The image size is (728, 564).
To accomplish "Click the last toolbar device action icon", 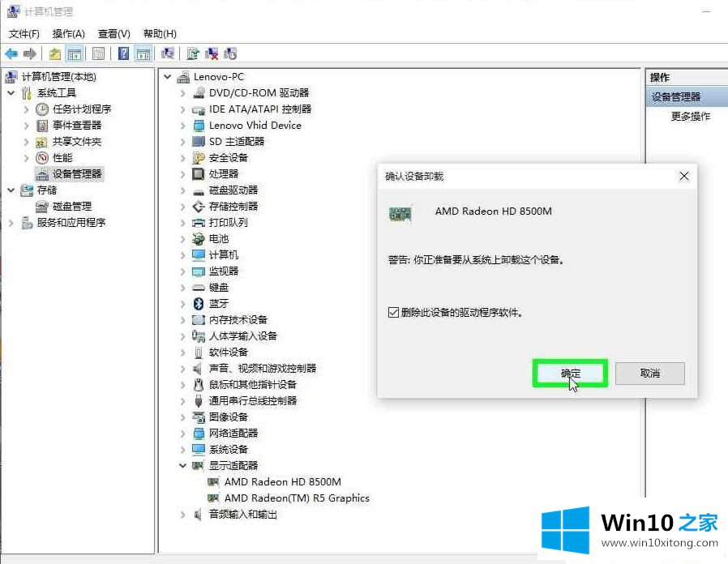I will click(x=230, y=53).
